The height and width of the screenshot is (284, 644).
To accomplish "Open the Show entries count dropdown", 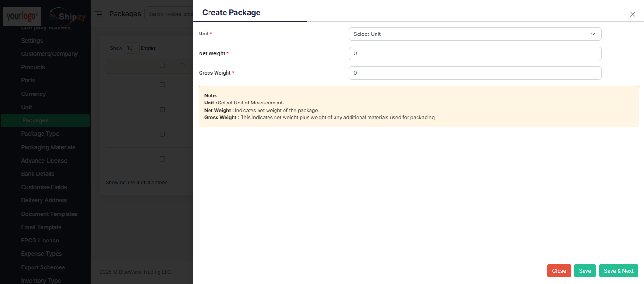I will click(131, 48).
